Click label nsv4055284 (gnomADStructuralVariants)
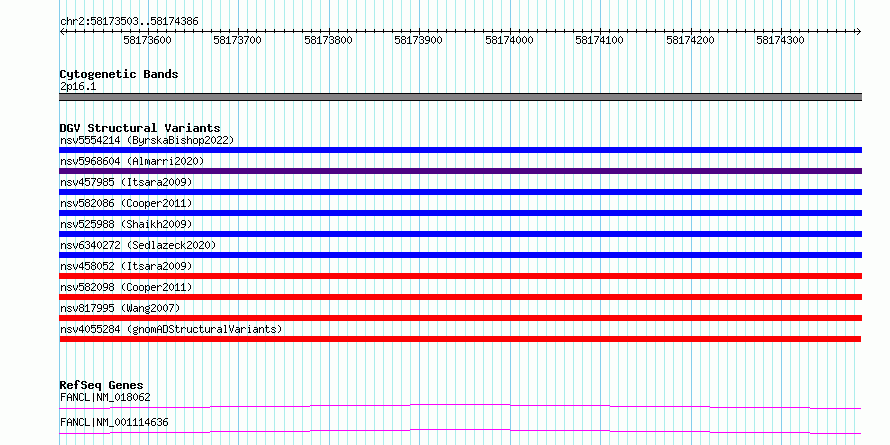The width and height of the screenshot is (890, 445). click(171, 329)
